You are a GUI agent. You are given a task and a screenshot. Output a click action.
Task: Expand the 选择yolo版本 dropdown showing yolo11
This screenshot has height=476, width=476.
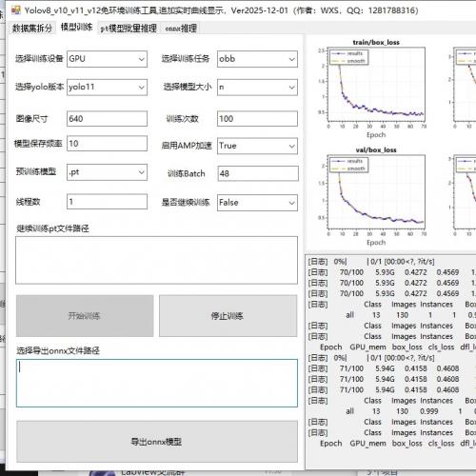pos(107,88)
